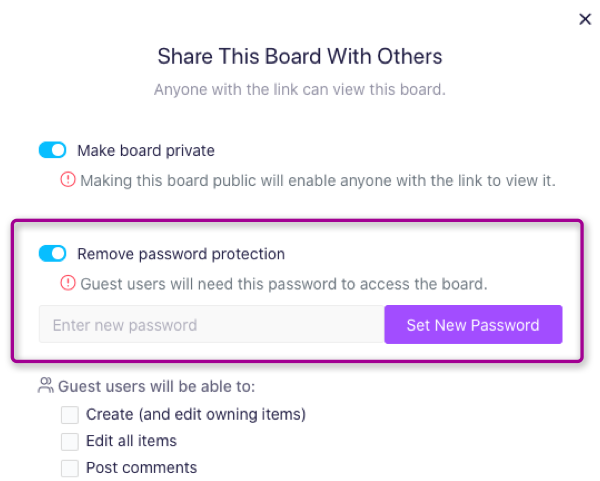Screen dimensions: 600x481
Task: Click the alert icon beside guest password notice
Action: pos(68,283)
